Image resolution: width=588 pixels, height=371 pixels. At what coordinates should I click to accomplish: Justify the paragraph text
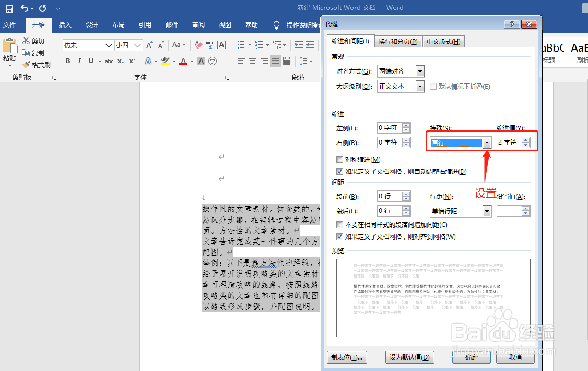tap(276, 61)
